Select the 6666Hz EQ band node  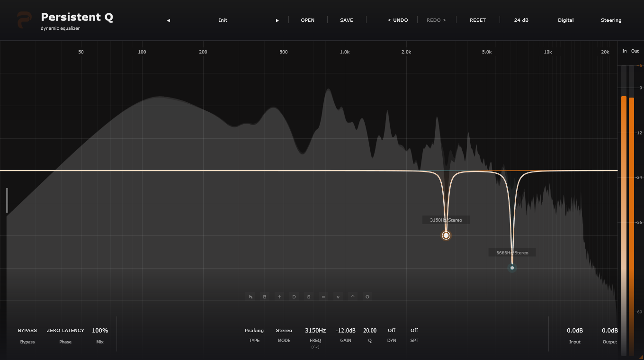coord(512,268)
